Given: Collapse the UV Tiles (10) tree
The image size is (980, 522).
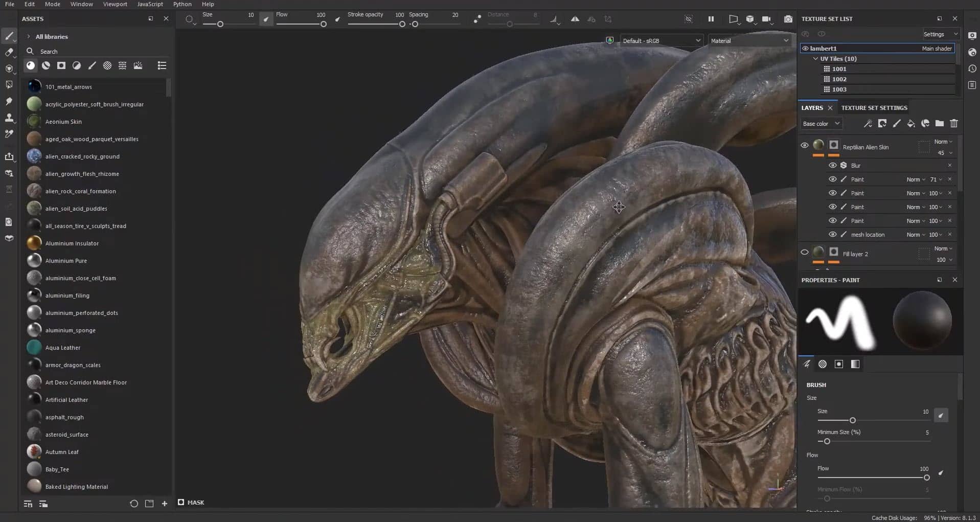Looking at the screenshot, I should pos(815,59).
